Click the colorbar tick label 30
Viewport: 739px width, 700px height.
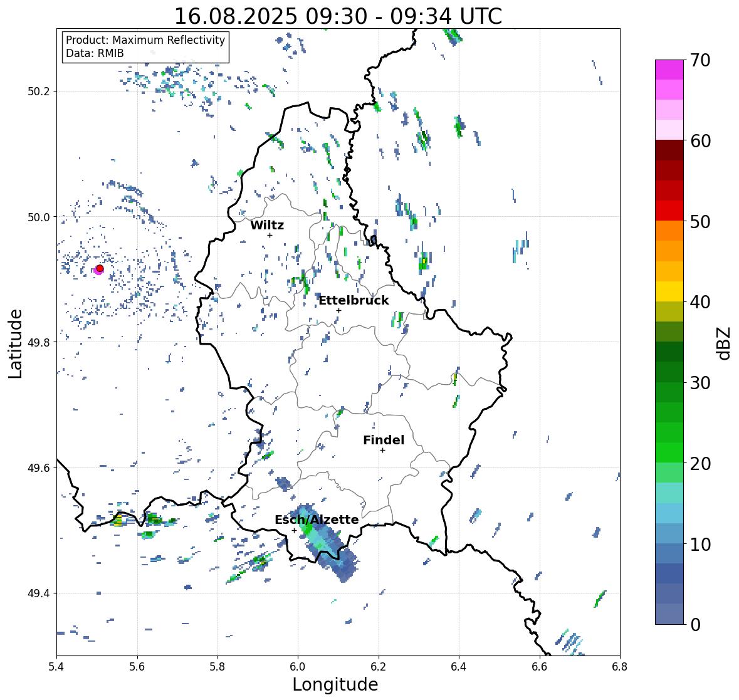pos(700,383)
